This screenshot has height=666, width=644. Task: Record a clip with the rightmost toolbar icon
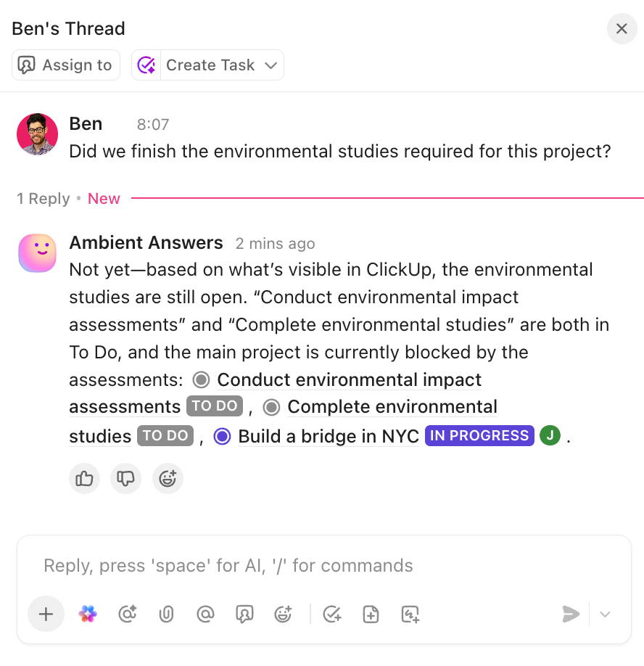pos(410,614)
